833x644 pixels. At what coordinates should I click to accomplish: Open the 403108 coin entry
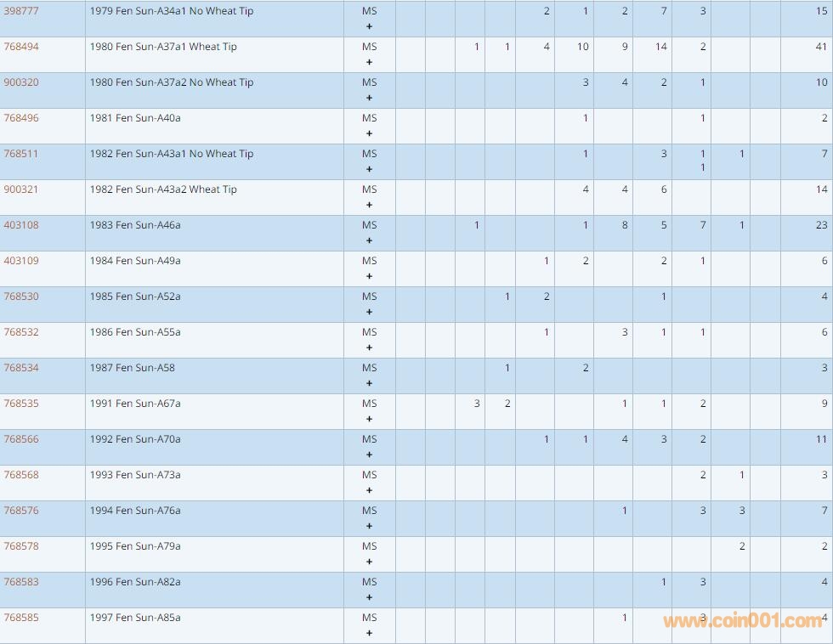(21, 225)
